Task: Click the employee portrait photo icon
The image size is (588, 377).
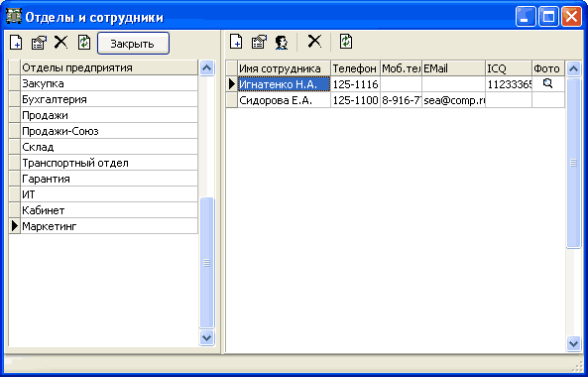Action: point(282,42)
